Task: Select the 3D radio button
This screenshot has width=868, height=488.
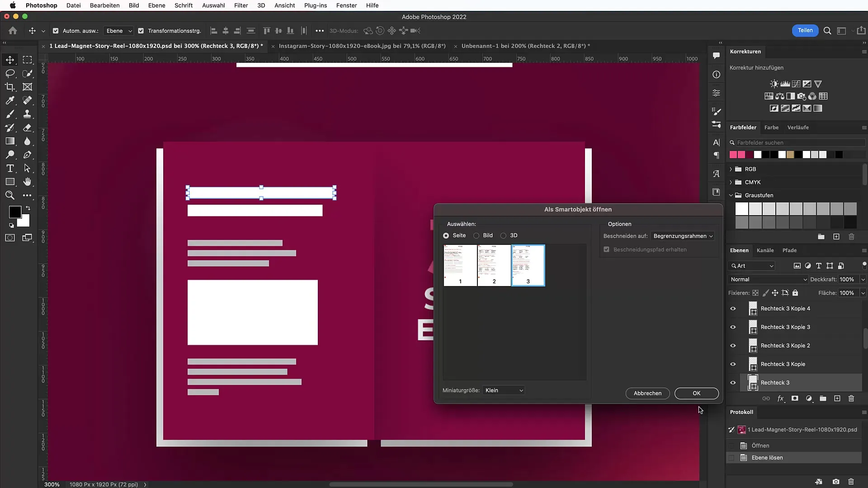Action: point(503,235)
